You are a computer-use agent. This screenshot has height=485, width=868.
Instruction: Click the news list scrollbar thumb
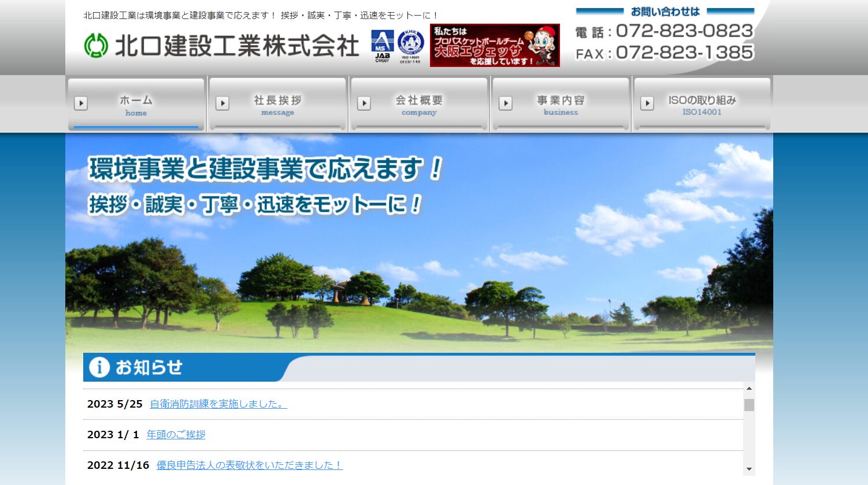tap(749, 405)
